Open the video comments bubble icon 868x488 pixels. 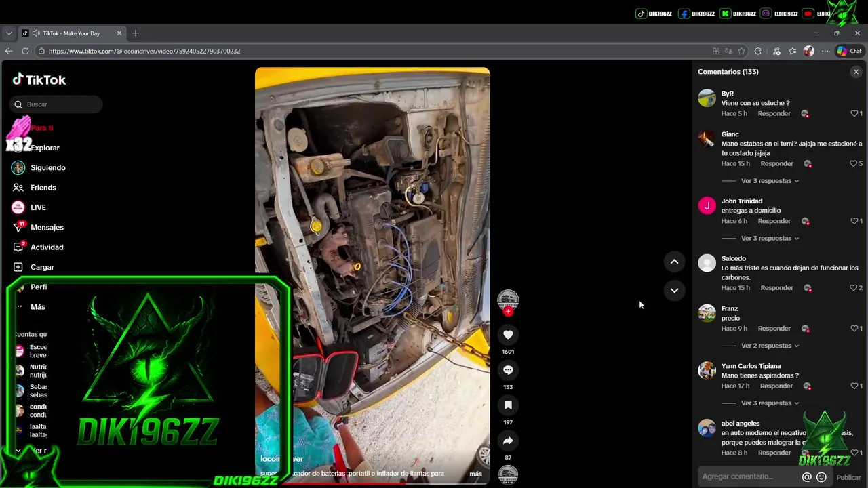[508, 369]
